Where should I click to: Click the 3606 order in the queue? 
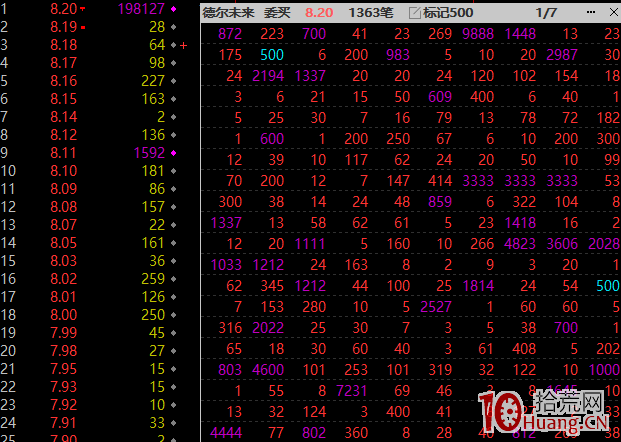point(562,244)
